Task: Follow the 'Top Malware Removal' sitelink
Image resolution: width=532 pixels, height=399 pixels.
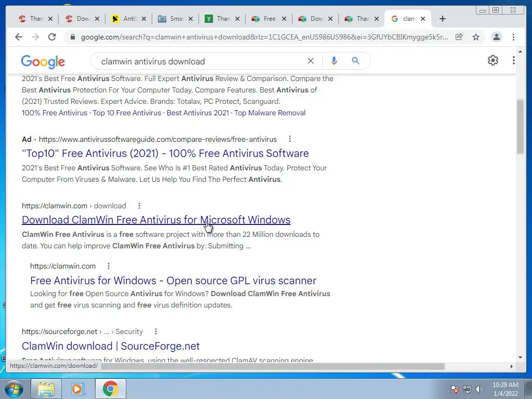Action: (x=270, y=113)
